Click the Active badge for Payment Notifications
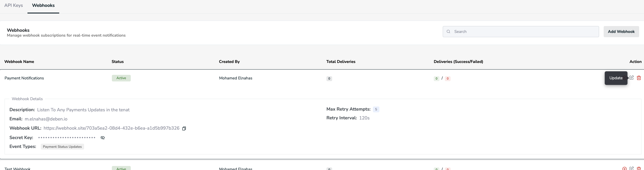 (x=121, y=78)
